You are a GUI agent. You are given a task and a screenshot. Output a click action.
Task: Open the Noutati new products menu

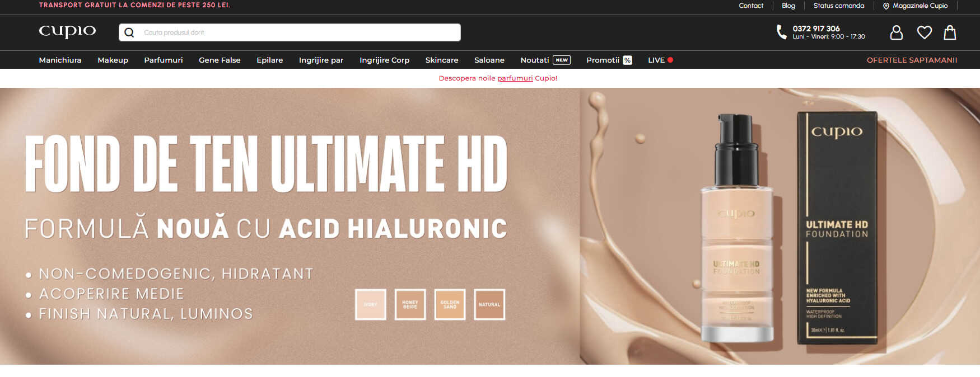tap(535, 60)
